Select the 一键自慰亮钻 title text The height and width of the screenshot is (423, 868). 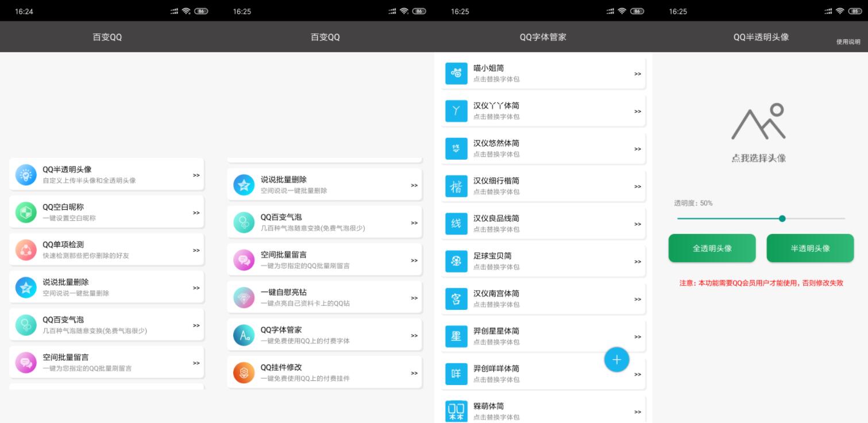[284, 292]
